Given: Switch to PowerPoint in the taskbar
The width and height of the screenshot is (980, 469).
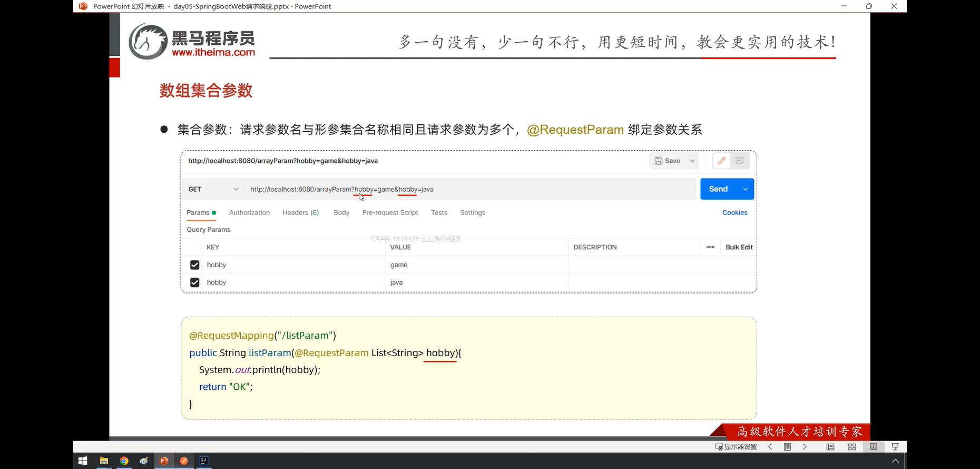Looking at the screenshot, I should point(164,461).
